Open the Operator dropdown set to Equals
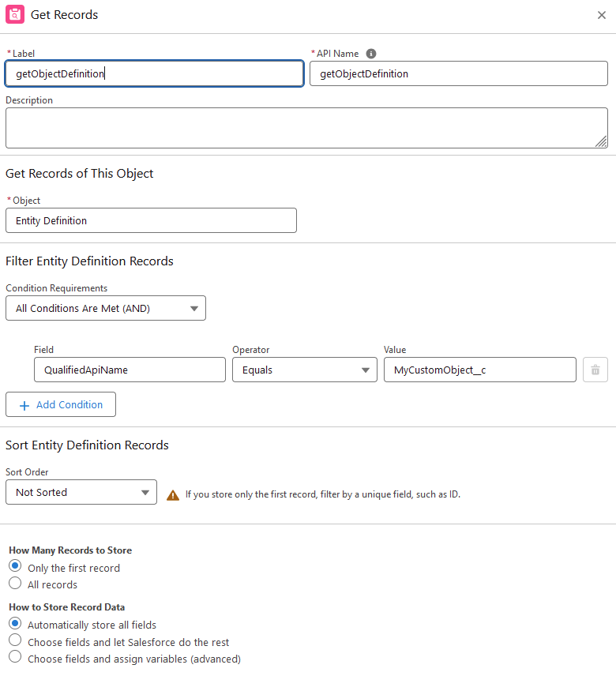This screenshot has width=616, height=676. click(x=305, y=370)
